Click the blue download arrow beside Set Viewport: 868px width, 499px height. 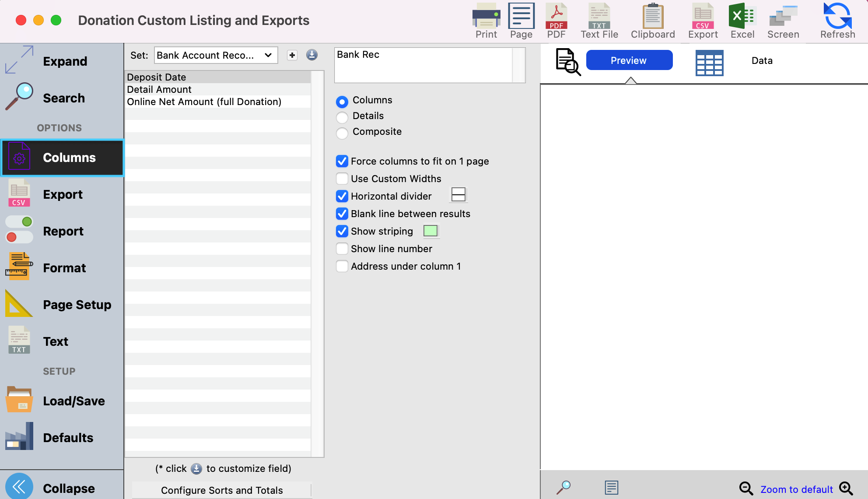(312, 55)
